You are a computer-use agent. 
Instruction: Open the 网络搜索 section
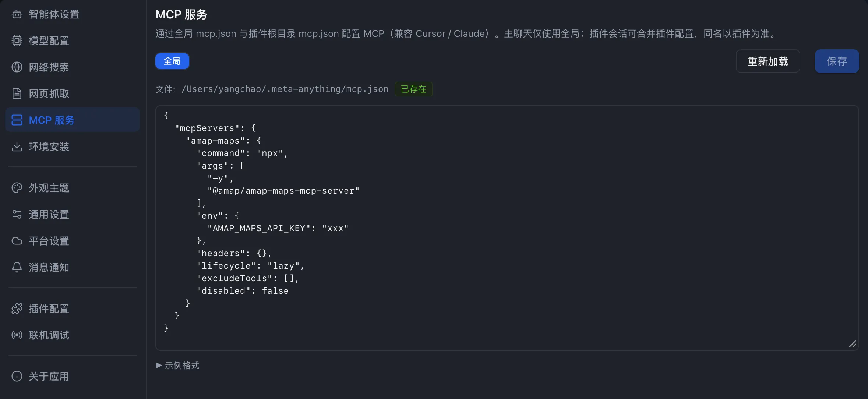73,67
